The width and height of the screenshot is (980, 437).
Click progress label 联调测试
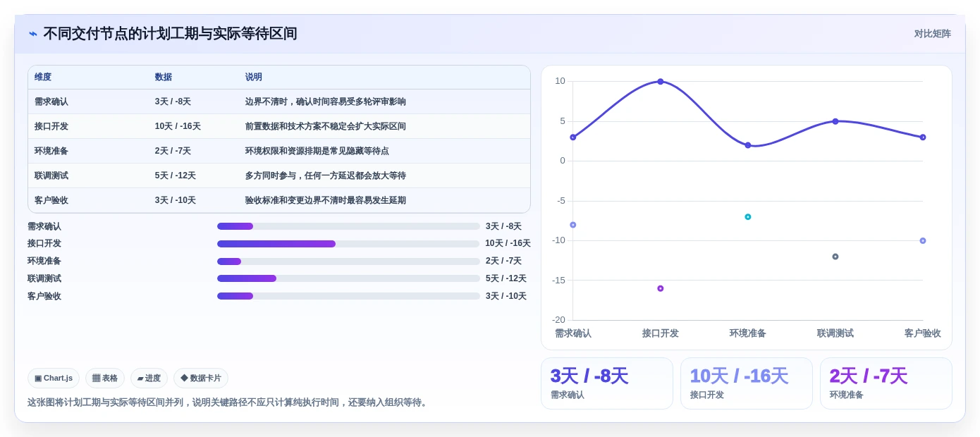click(44, 278)
